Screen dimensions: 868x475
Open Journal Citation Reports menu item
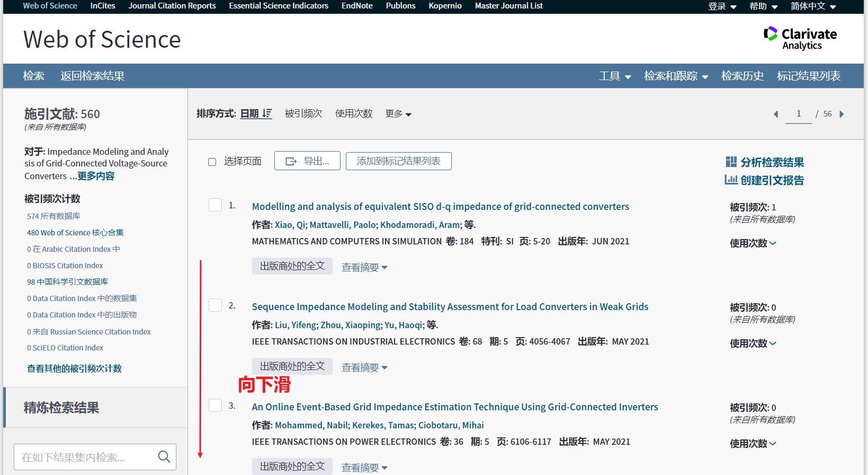tap(172, 6)
